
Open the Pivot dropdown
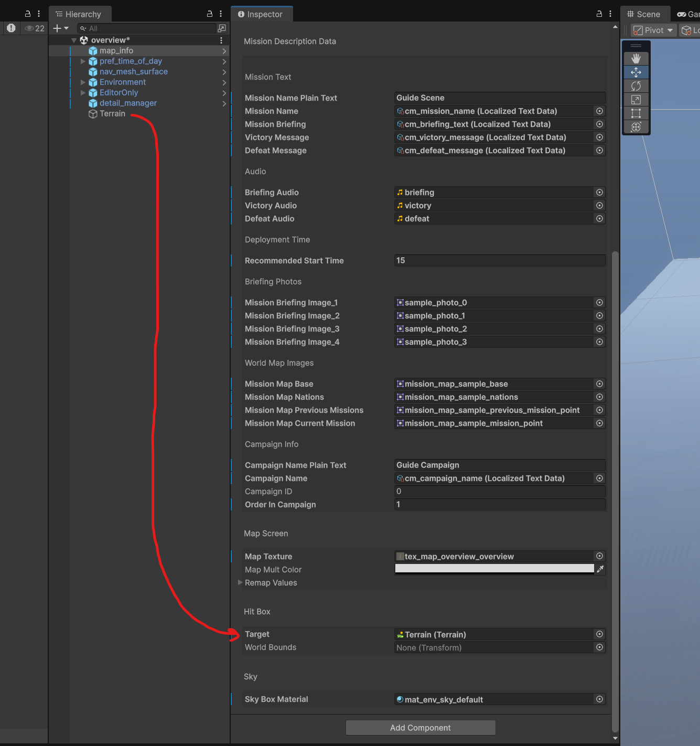(x=653, y=30)
